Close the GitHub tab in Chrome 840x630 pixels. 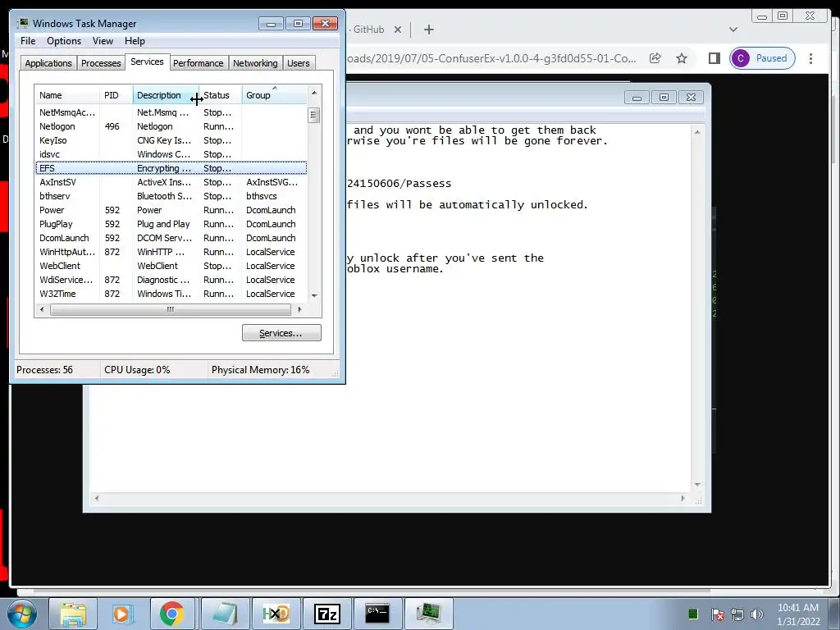(398, 30)
